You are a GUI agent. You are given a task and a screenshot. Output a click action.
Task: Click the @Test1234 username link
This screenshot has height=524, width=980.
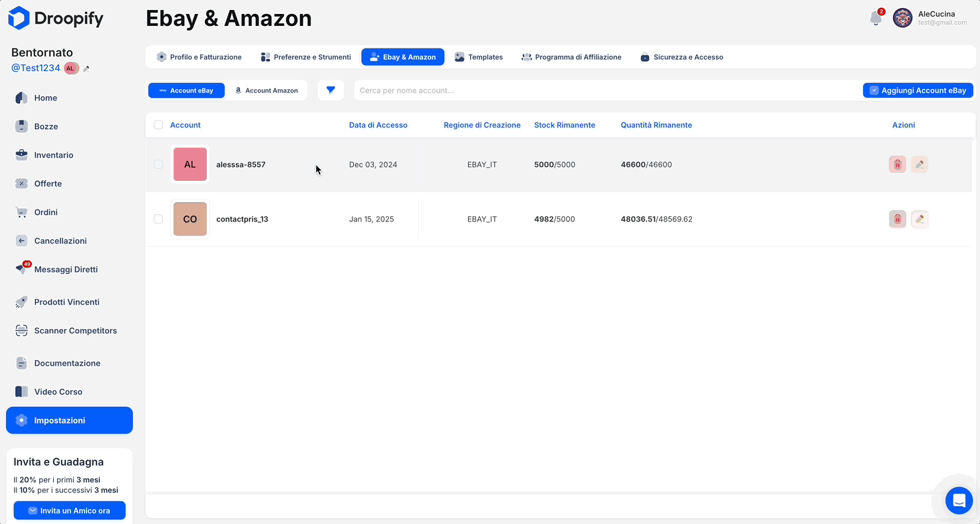click(36, 68)
